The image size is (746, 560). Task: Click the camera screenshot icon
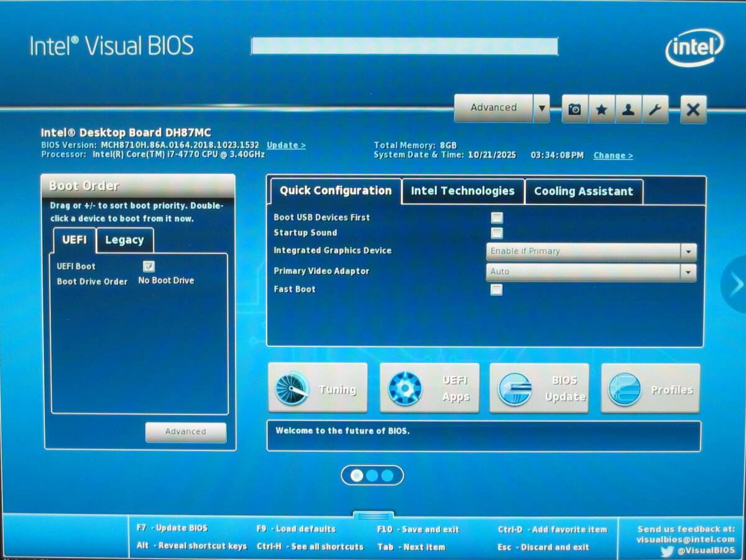(x=575, y=109)
